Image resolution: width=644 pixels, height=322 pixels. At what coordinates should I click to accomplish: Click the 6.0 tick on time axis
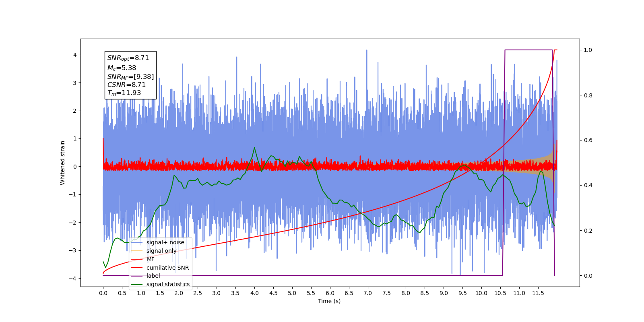point(330,293)
